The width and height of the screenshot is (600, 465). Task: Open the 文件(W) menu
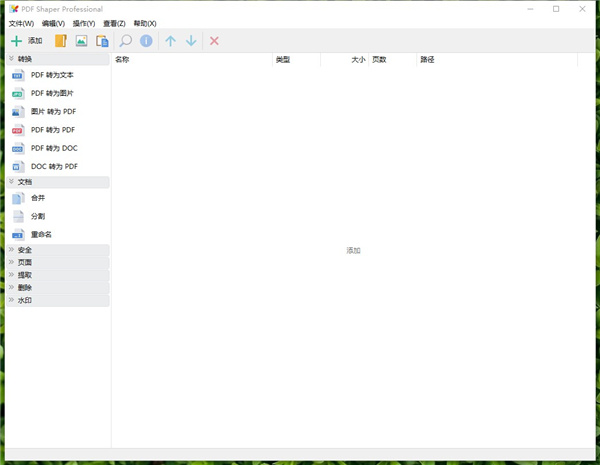point(21,24)
